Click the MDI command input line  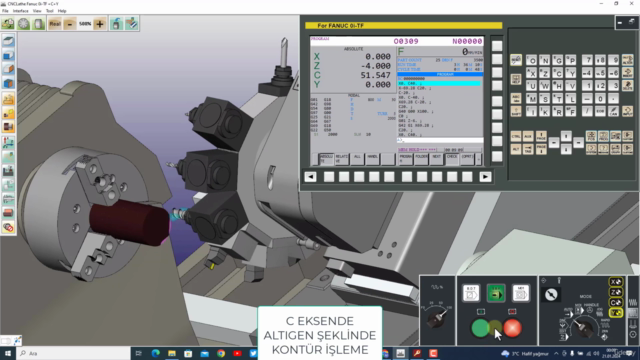tap(440, 140)
